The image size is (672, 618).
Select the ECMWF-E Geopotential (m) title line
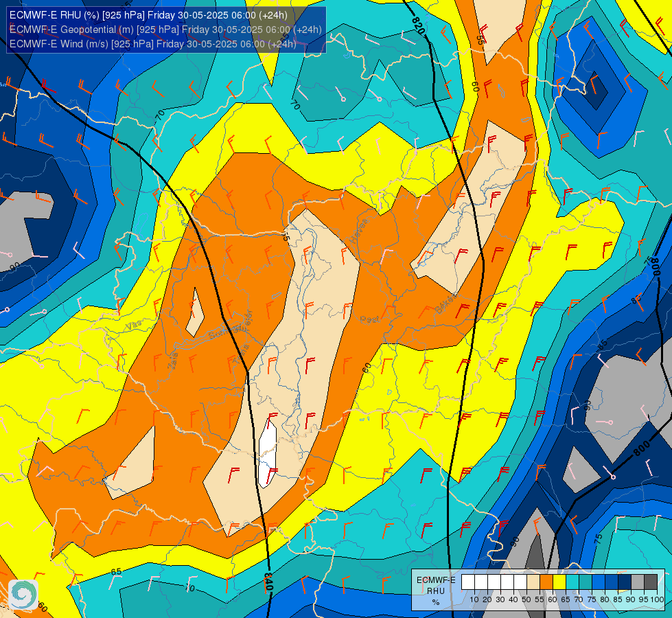165,30
